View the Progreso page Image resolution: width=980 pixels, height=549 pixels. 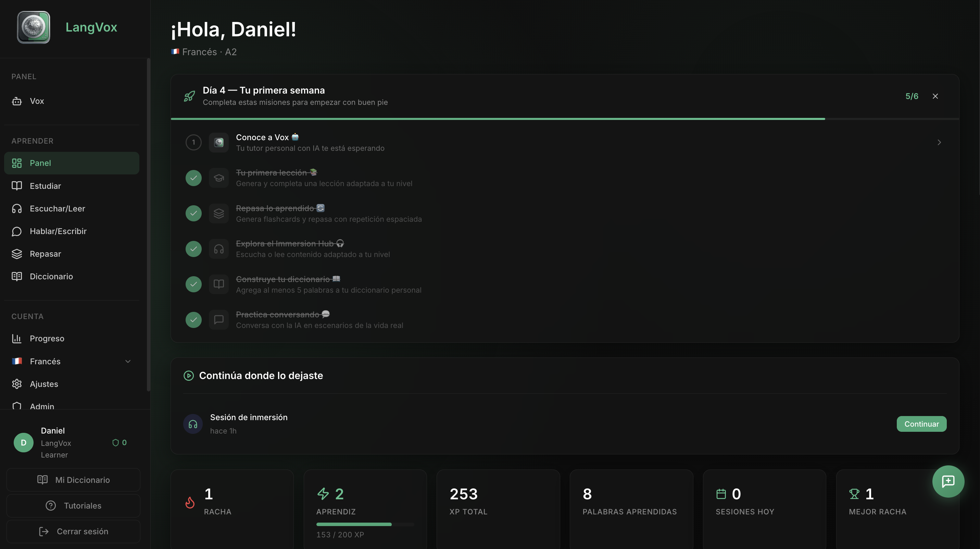72,339
